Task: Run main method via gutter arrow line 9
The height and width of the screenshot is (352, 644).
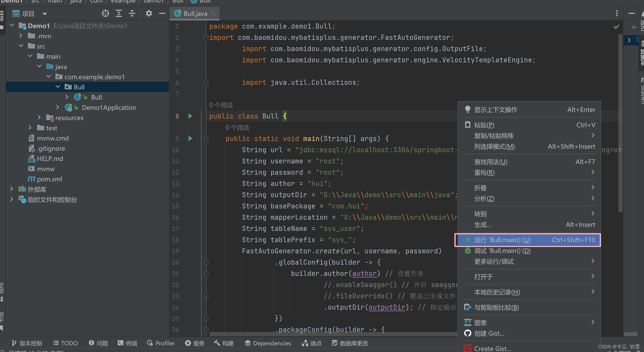Action: 190,138
